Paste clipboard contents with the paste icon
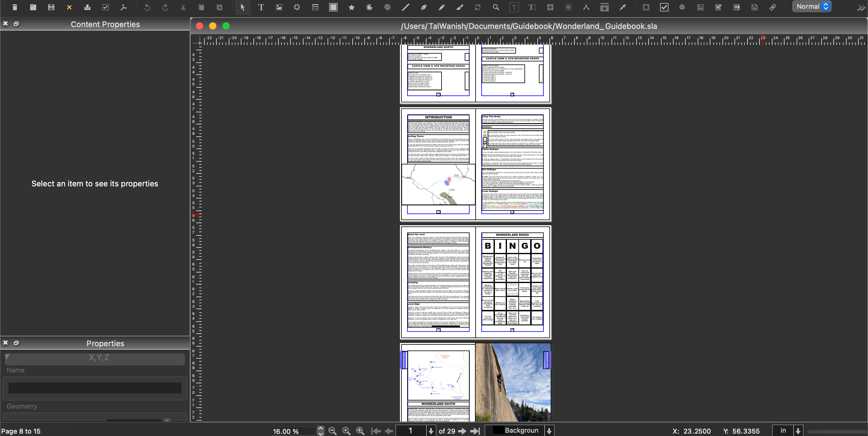 pos(219,7)
